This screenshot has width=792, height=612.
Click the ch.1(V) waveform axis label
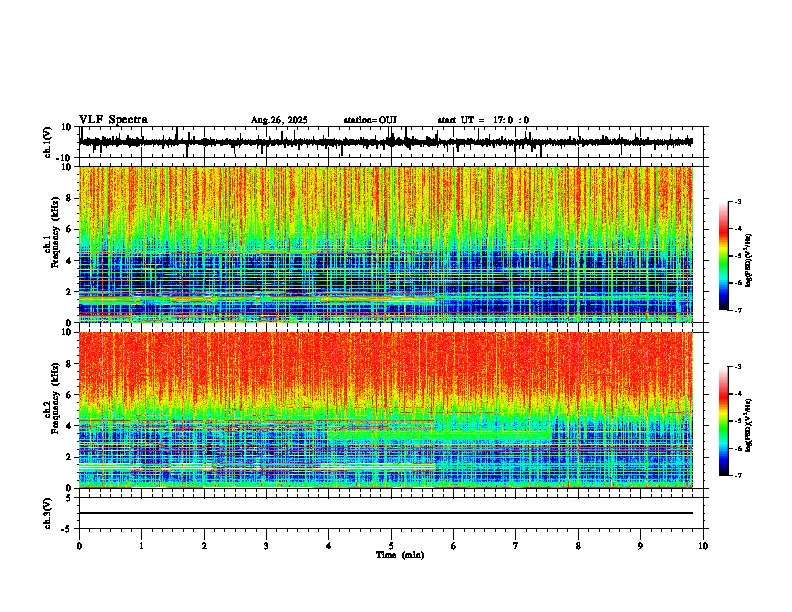[48, 142]
